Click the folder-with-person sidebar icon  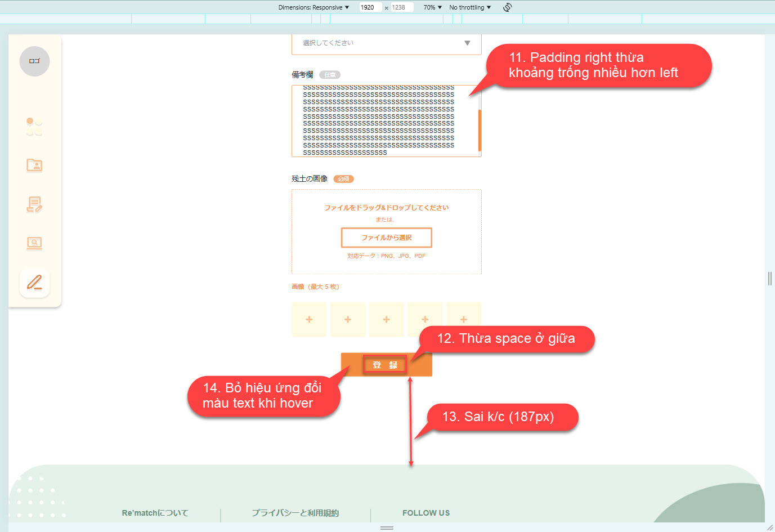pyautogui.click(x=34, y=165)
